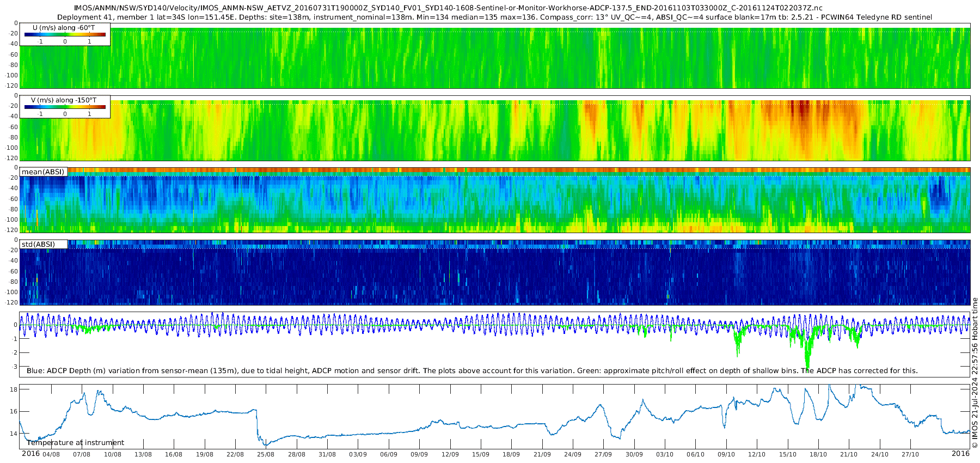Click the V velocity colorbar legend
Viewport: 980px width, 463px height.
coord(65,107)
